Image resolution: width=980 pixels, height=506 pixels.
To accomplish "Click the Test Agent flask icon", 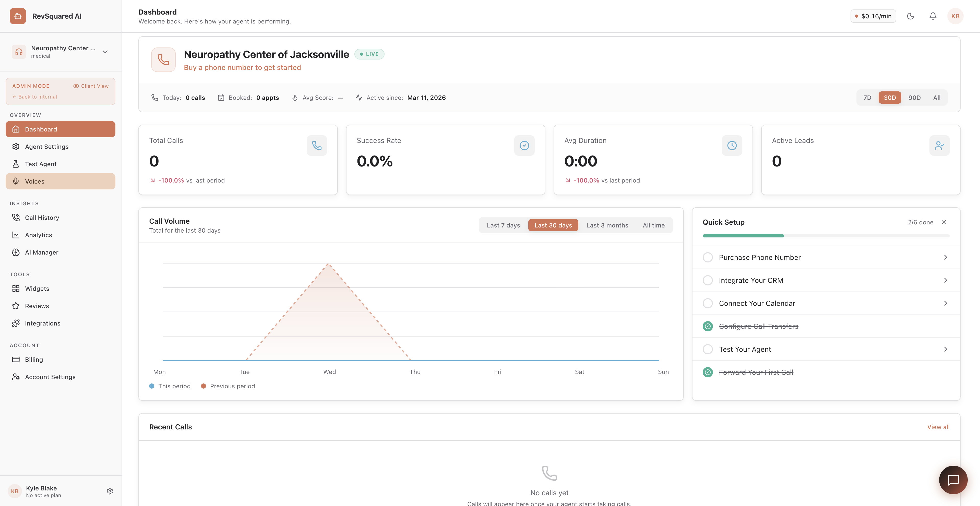I will pyautogui.click(x=16, y=164).
